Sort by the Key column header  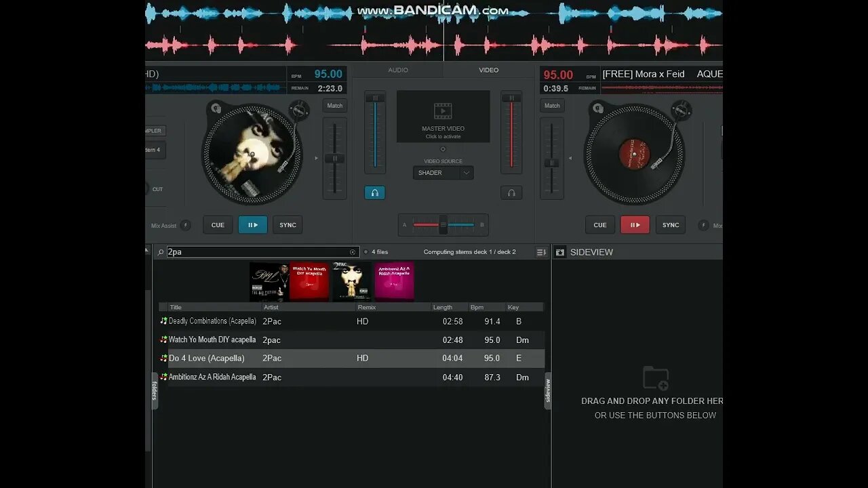click(525, 307)
